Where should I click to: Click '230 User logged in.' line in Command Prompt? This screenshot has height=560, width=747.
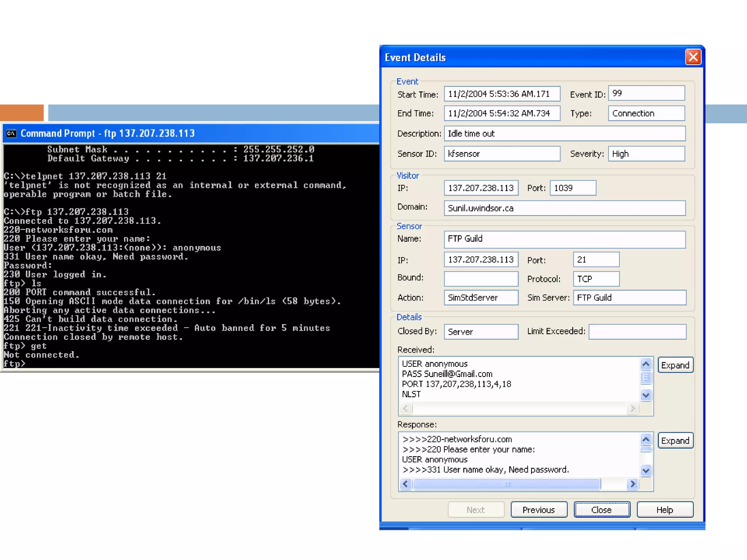(55, 275)
